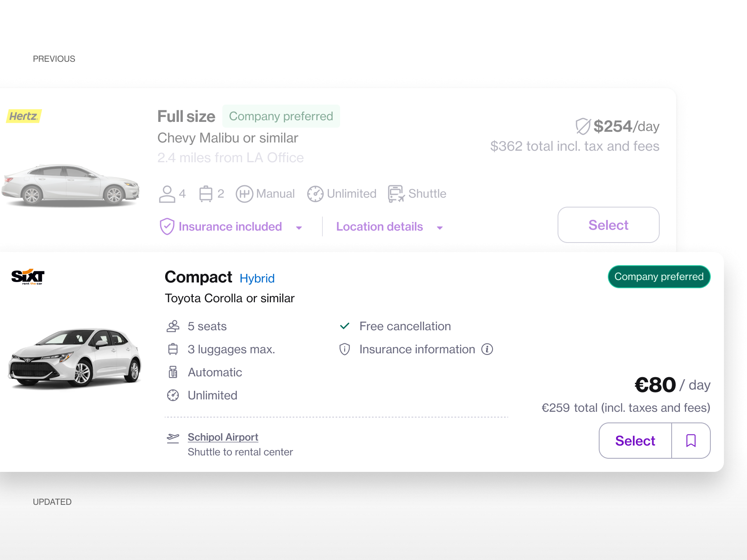The image size is (747, 560).
Task: Bookmark the Sixt Compact offer
Action: click(x=691, y=441)
